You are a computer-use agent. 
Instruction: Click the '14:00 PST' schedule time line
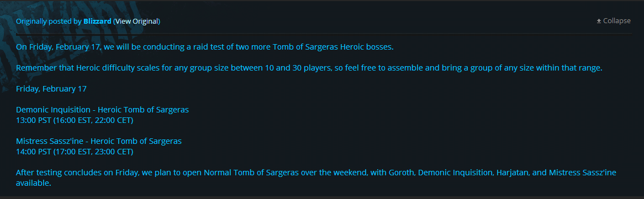pos(75,152)
